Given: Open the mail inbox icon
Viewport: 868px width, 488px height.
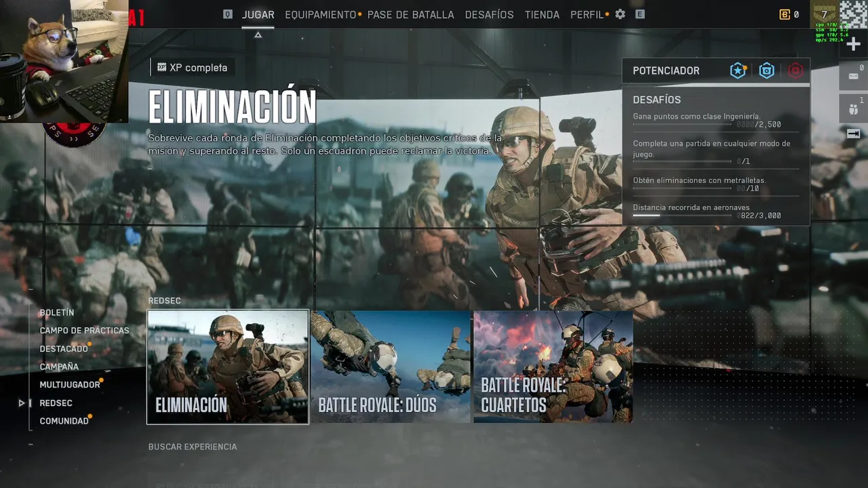Looking at the screenshot, I should 854,75.
